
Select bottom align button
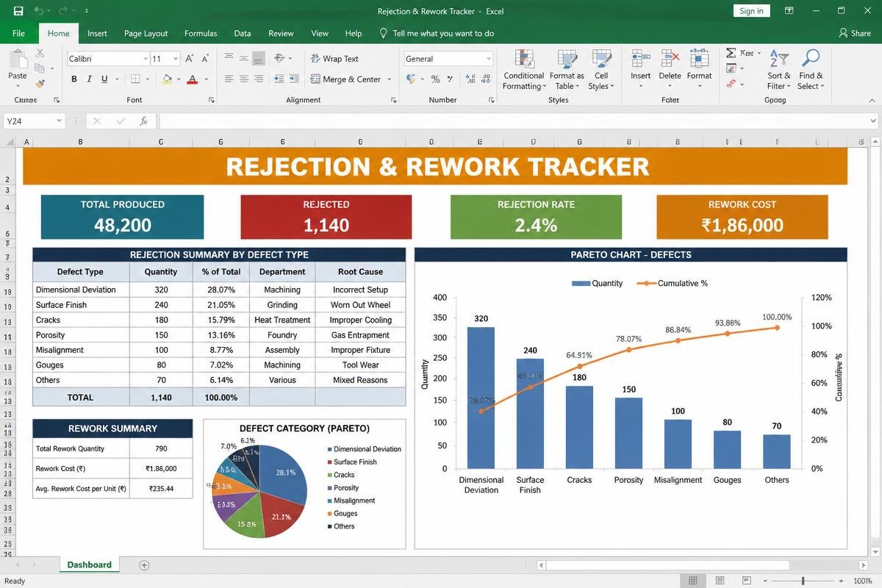(258, 59)
